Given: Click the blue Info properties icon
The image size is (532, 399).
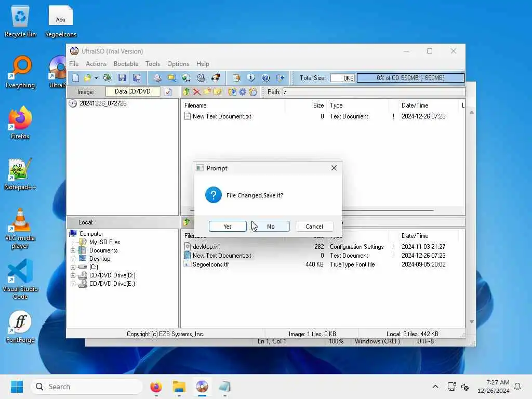Looking at the screenshot, I should [x=251, y=78].
